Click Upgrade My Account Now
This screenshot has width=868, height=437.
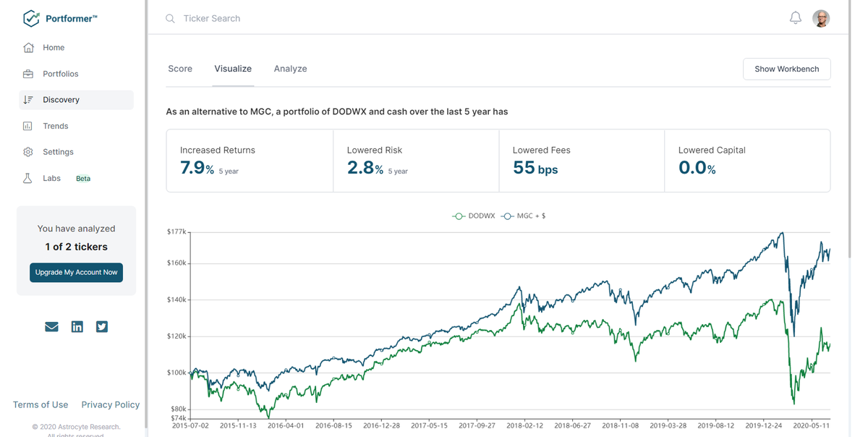point(76,272)
